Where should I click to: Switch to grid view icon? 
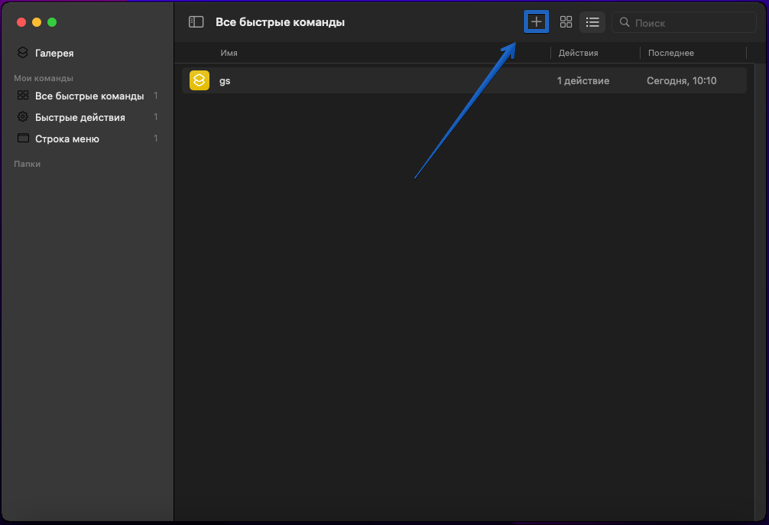click(566, 22)
